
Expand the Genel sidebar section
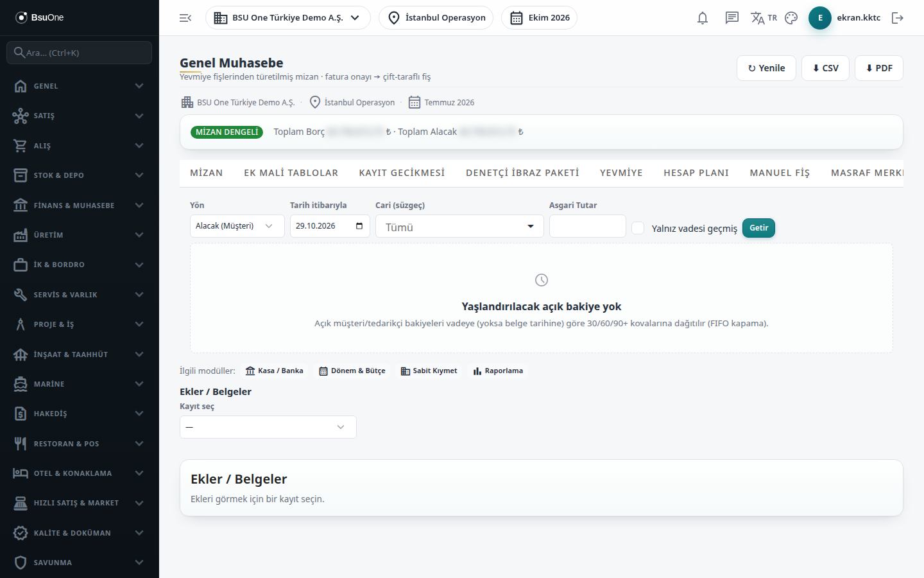coord(80,86)
